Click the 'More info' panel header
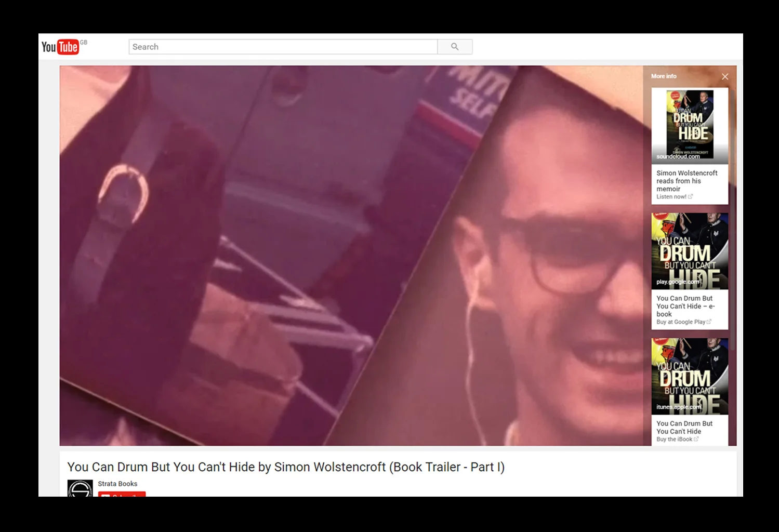 coord(664,76)
